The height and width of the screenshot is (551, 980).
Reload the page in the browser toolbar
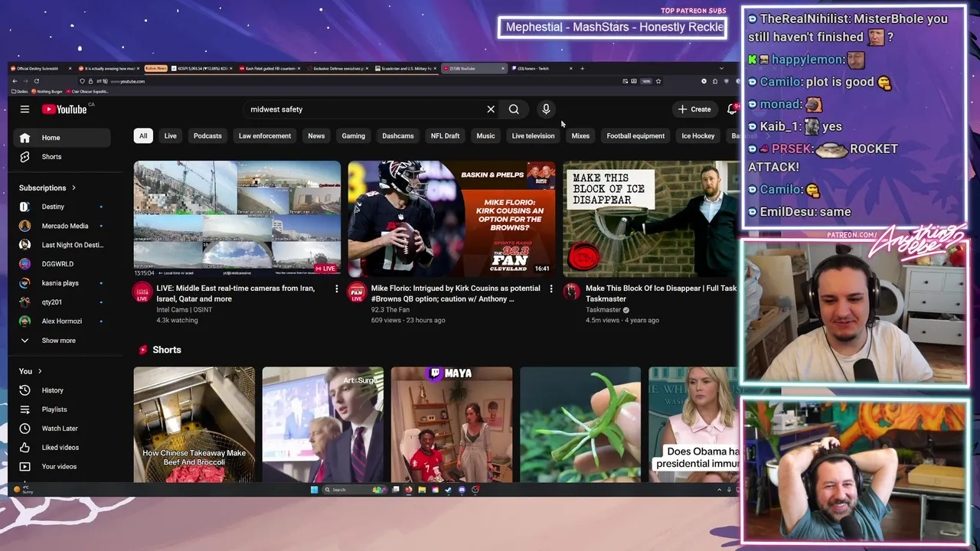point(37,81)
